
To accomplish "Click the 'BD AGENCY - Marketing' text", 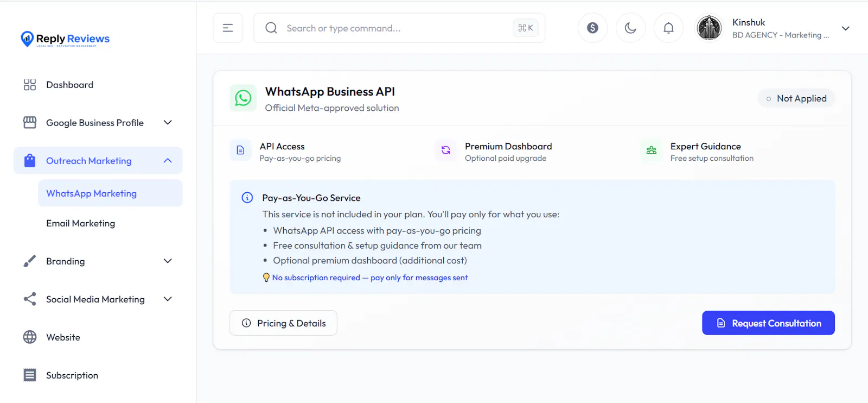I will point(780,35).
